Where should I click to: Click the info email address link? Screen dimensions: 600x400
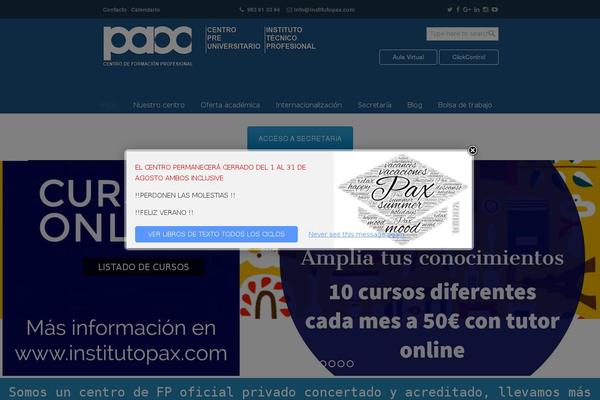click(324, 10)
